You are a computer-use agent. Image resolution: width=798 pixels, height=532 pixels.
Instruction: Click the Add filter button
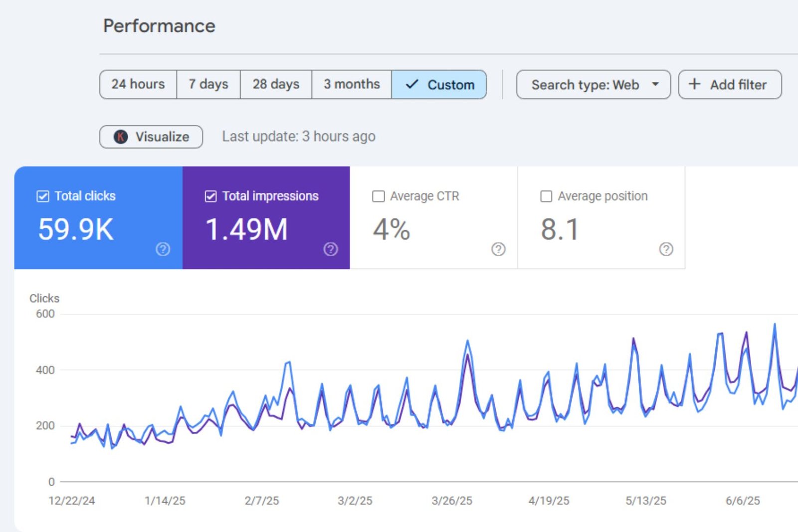pos(730,85)
